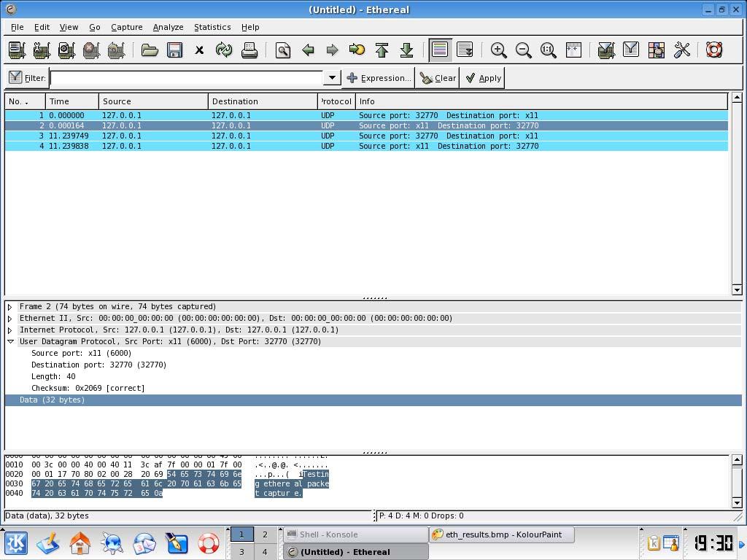This screenshot has width=747, height=560.
Task: Open the capture interfaces list icon
Action: point(17,50)
